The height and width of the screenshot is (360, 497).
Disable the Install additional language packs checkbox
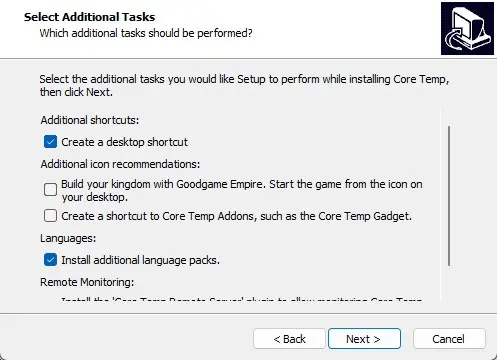(x=50, y=260)
